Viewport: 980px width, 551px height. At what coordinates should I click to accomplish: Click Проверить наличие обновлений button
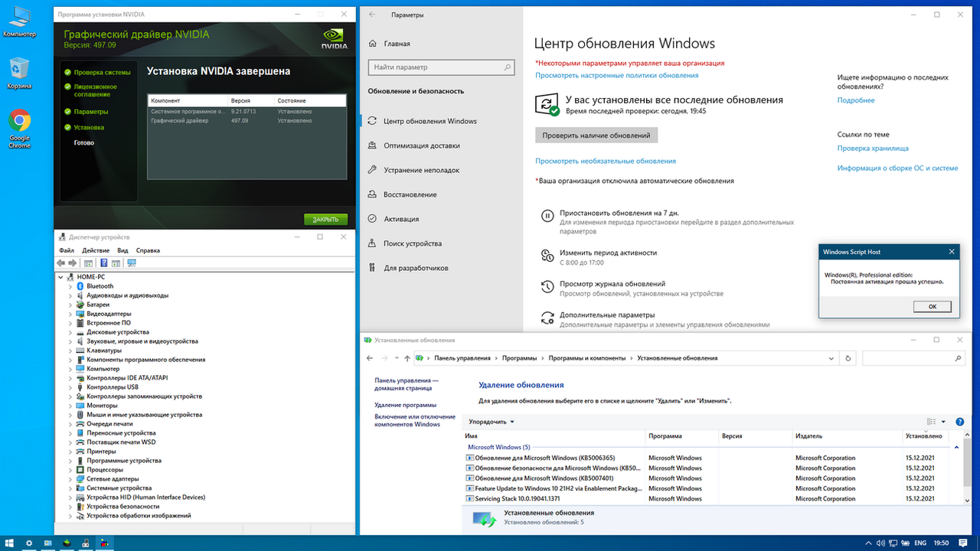click(596, 135)
